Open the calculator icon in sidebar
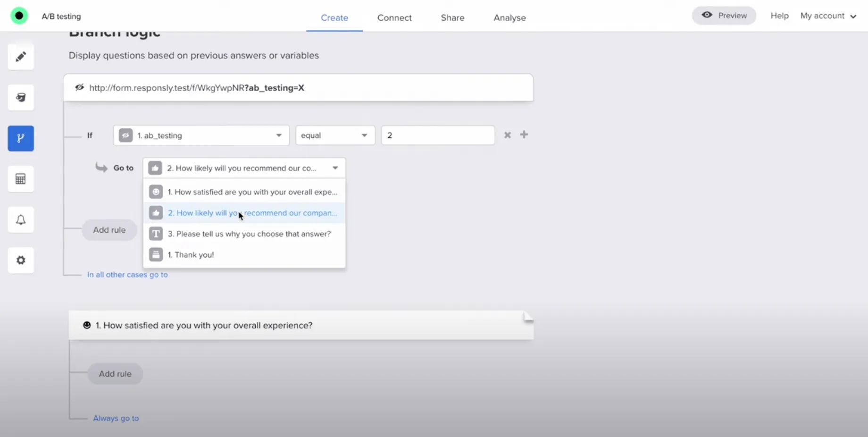The image size is (868, 437). [x=21, y=179]
